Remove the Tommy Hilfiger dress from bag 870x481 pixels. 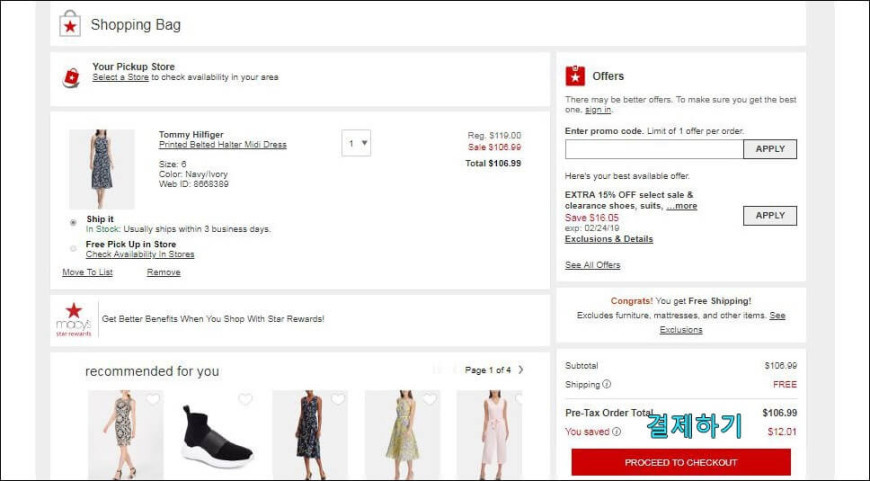(x=163, y=272)
